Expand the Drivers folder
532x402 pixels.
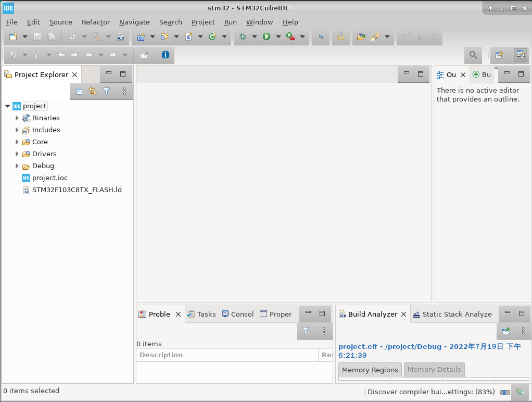pyautogui.click(x=17, y=154)
